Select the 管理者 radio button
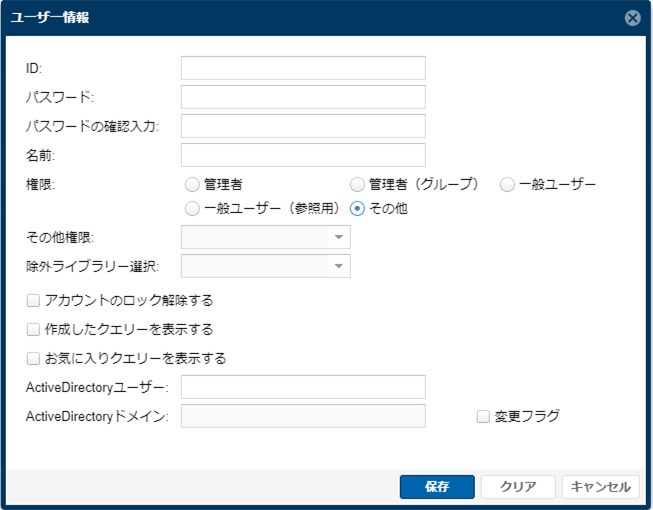Viewport: 653px width, 510px height. pos(192,184)
